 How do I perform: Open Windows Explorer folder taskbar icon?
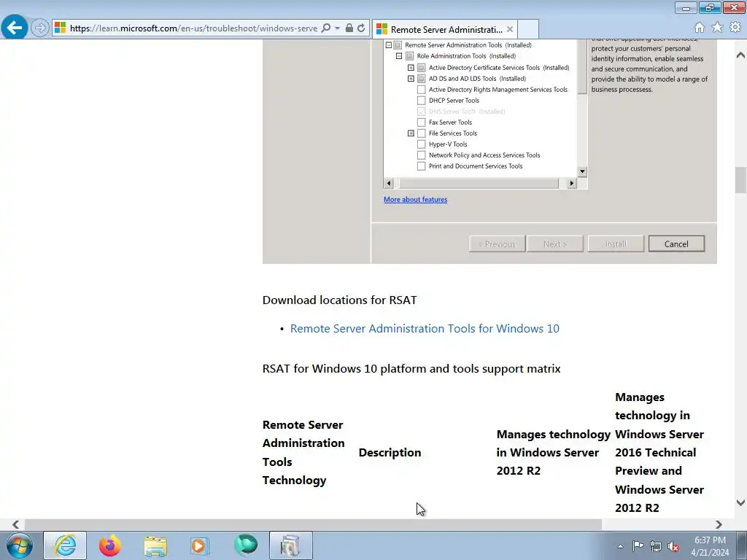click(x=155, y=545)
